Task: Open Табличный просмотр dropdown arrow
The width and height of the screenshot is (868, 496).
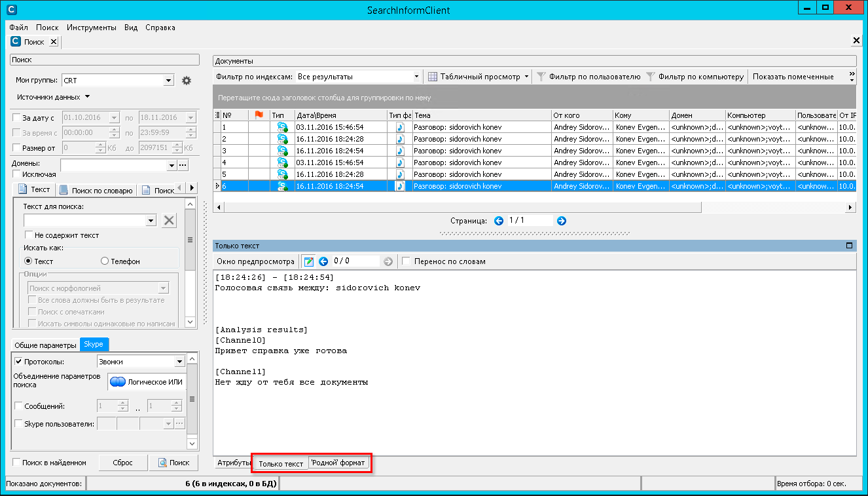Action: pyautogui.click(x=527, y=77)
